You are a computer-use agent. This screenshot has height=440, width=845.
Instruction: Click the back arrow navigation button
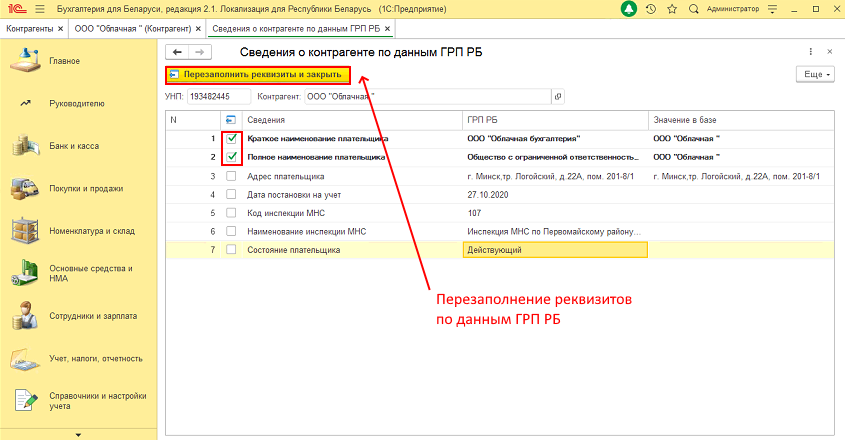click(x=177, y=52)
